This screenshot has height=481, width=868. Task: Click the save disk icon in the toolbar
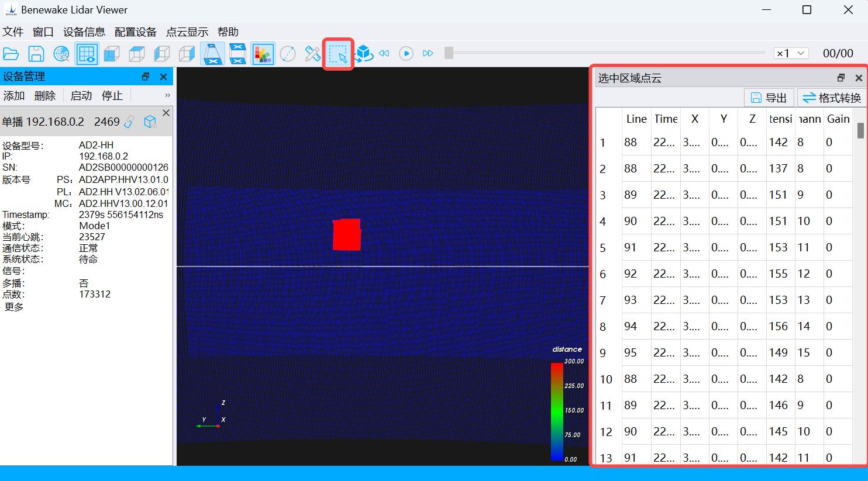click(x=36, y=54)
